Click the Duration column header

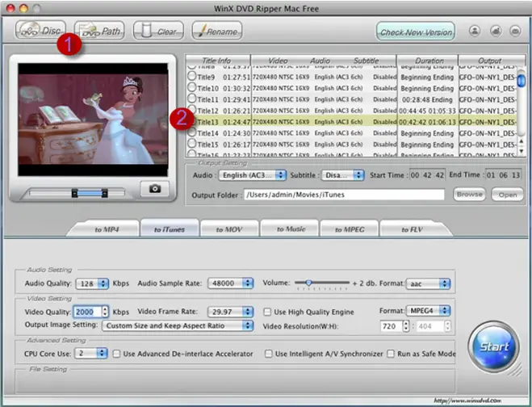[428, 61]
